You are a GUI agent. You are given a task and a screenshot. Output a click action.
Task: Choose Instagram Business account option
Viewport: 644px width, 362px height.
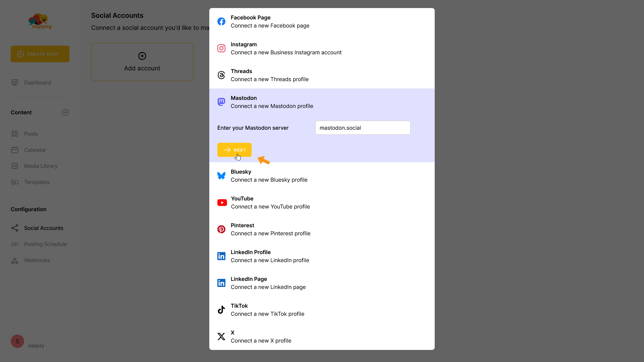[x=322, y=48]
